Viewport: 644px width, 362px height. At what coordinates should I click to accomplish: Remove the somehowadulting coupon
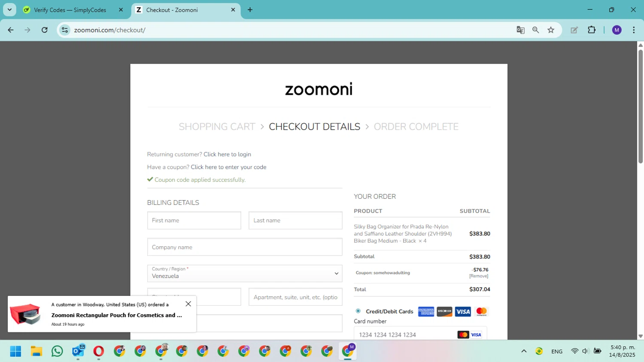click(x=478, y=276)
